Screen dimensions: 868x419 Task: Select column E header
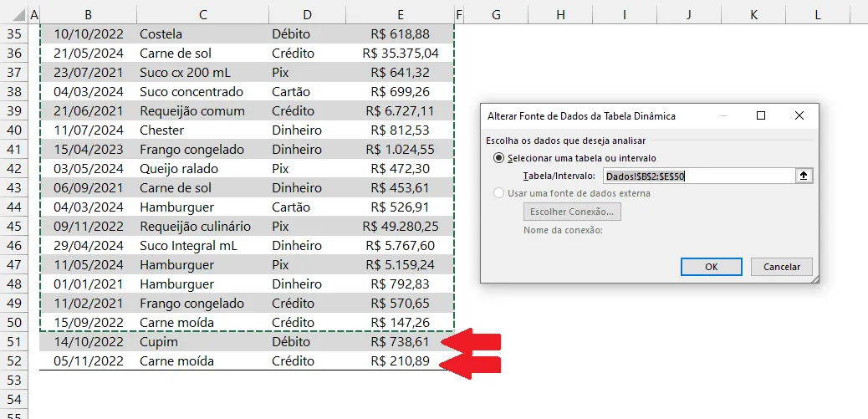pyautogui.click(x=400, y=16)
